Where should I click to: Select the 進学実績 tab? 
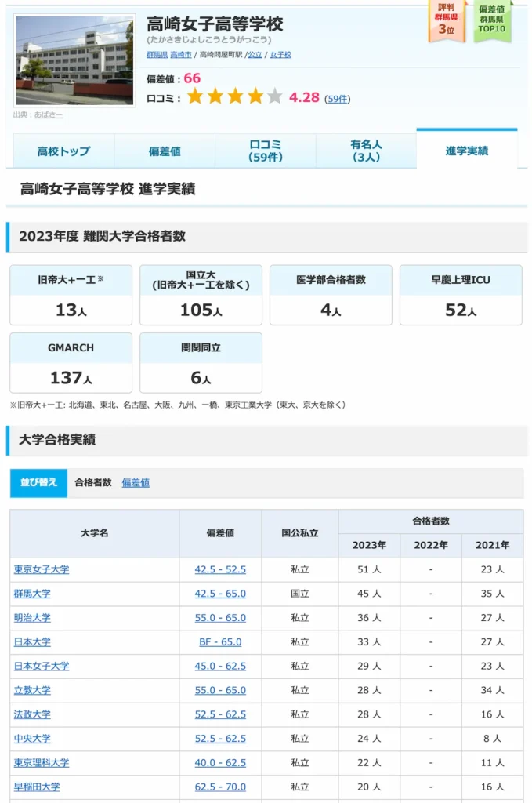click(467, 151)
